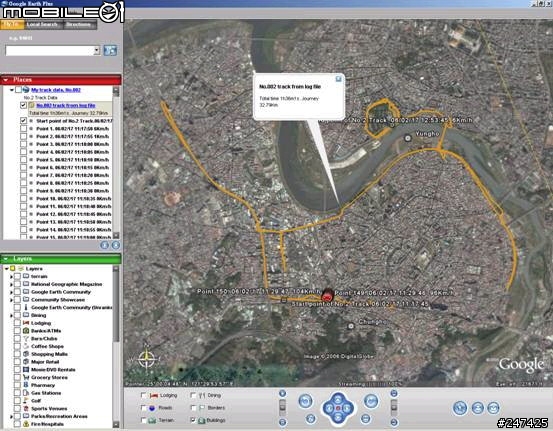Check the Point 5 checkbox
Viewport: 553px width, 431px height.
[23, 160]
